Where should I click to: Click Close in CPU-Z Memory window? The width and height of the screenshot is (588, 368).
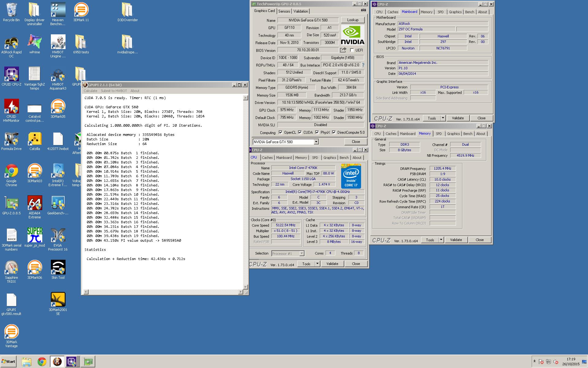[x=480, y=240]
